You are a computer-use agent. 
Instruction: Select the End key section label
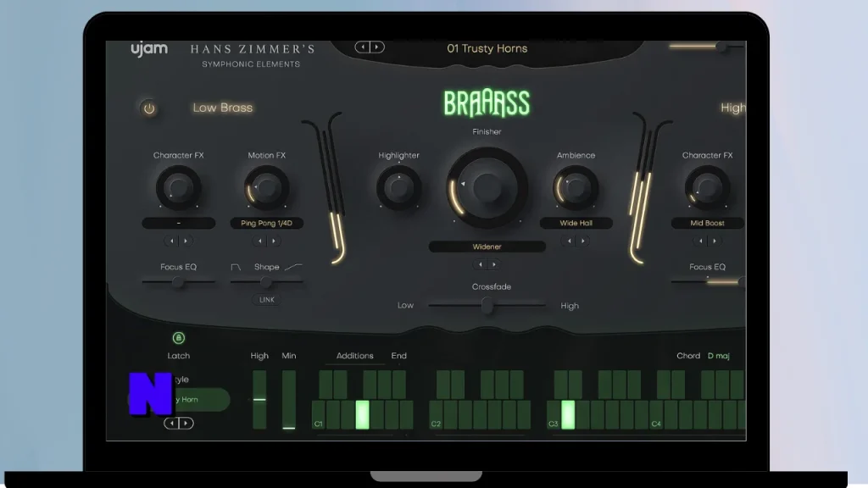tap(398, 356)
